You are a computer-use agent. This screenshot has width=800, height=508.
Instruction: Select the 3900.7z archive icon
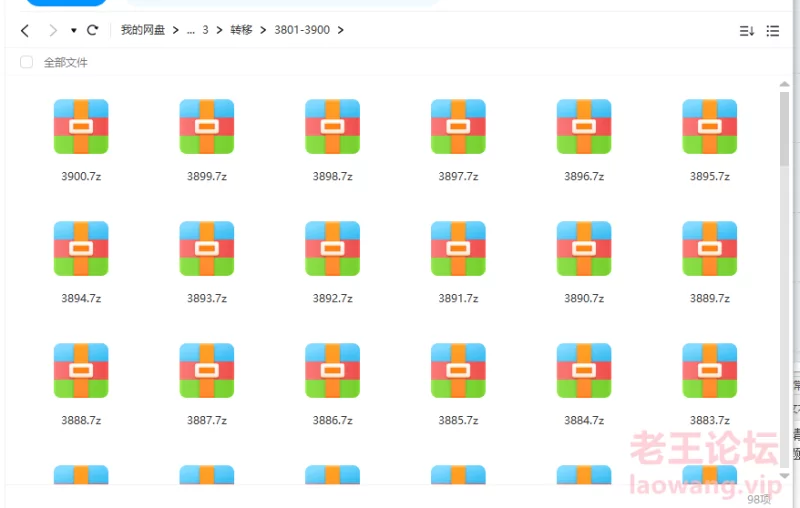coord(81,126)
